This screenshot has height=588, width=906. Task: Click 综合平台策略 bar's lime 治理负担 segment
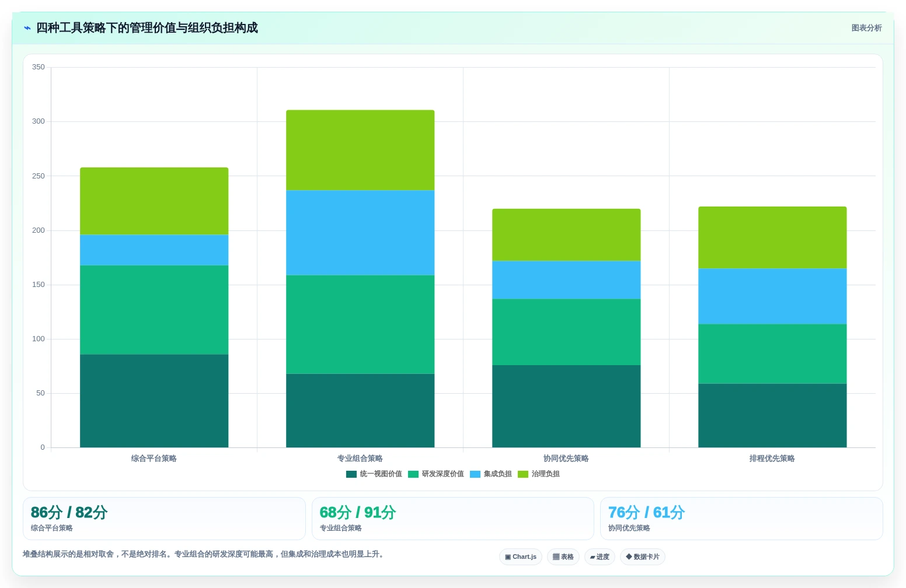coord(154,201)
